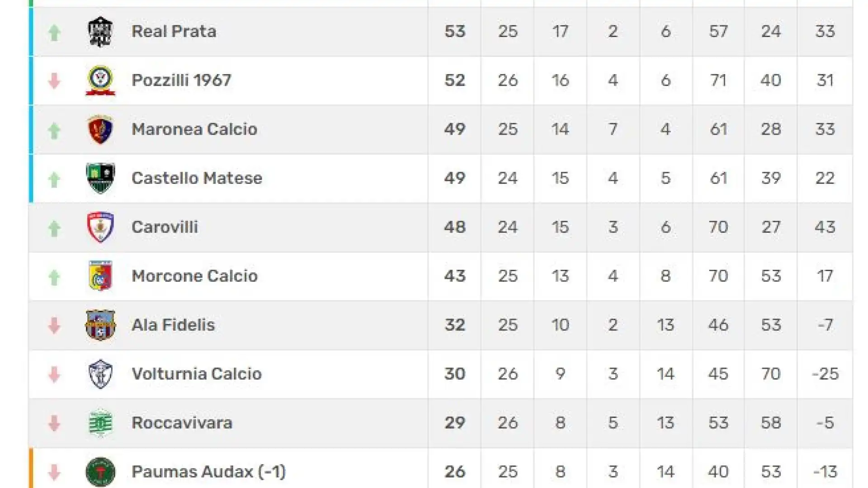Click the Roccavivara green striped logo
This screenshot has height=488, width=868.
coord(100,423)
